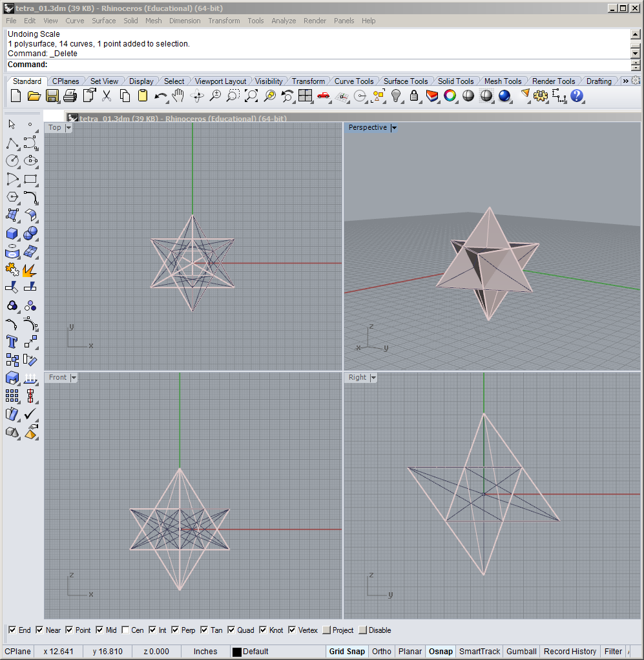Open the Right viewport dropdown arrow
Viewport: 644px width, 660px height.
pyautogui.click(x=373, y=378)
